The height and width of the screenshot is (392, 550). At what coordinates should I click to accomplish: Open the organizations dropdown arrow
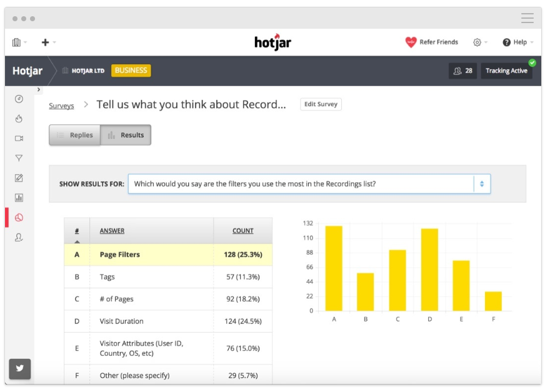[x=25, y=42]
